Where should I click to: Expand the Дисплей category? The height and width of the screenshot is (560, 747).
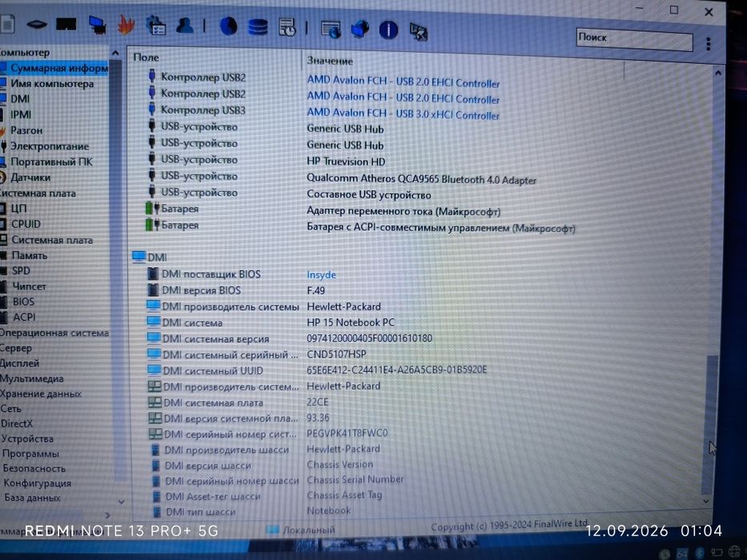pos(19,363)
